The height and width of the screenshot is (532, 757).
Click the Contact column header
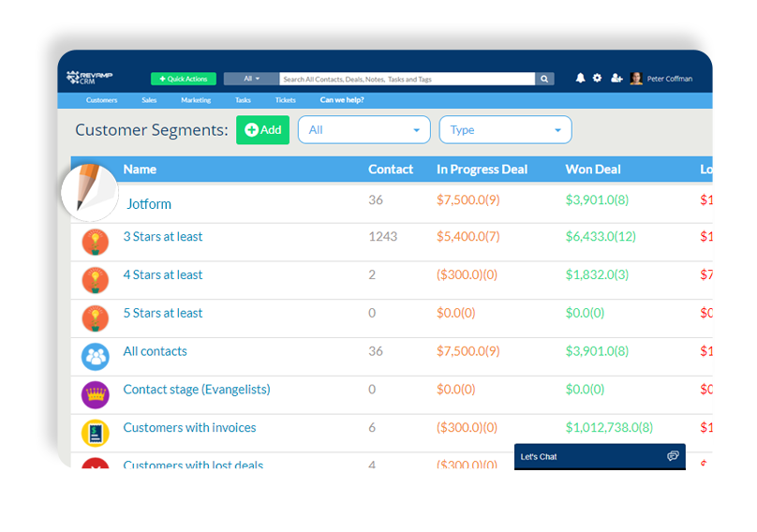pos(391,169)
